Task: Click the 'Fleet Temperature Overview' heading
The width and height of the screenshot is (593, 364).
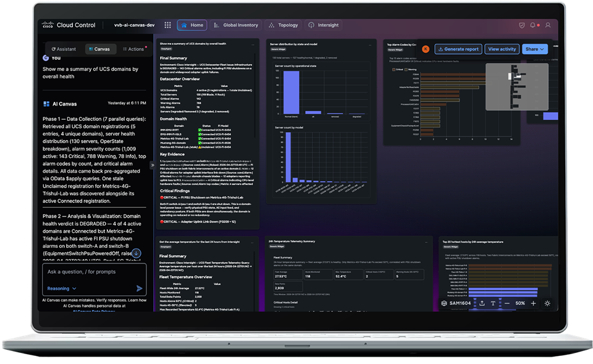Action: 186,277
